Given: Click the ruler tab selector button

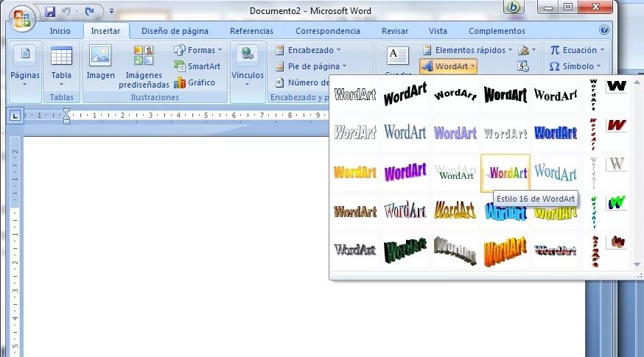Looking at the screenshot, I should coord(15,116).
